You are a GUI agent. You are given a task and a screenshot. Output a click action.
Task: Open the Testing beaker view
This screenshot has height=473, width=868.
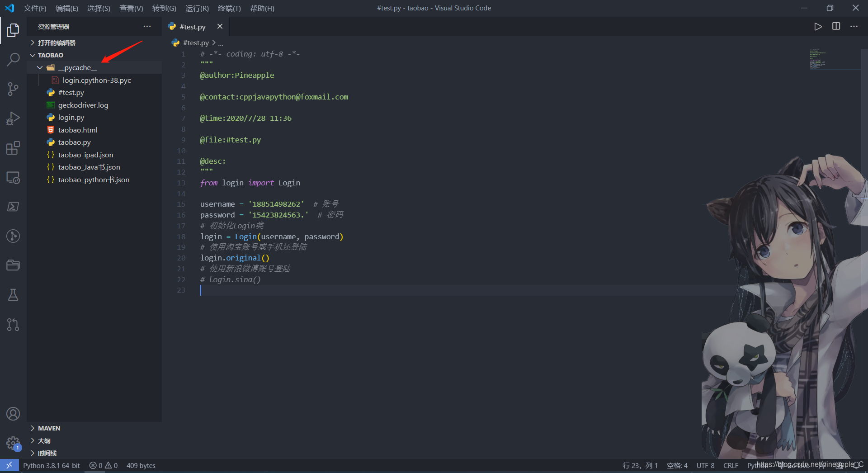click(x=13, y=295)
